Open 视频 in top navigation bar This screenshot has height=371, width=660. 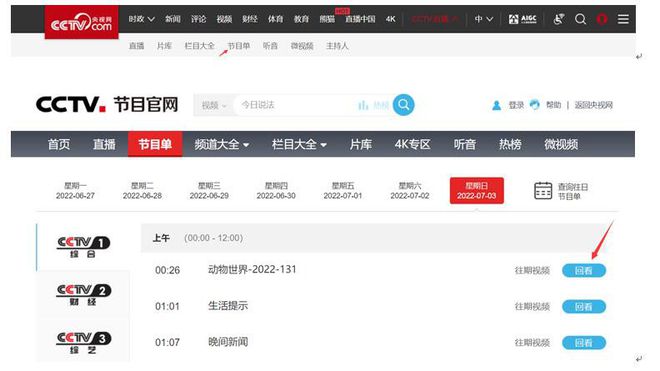click(224, 19)
